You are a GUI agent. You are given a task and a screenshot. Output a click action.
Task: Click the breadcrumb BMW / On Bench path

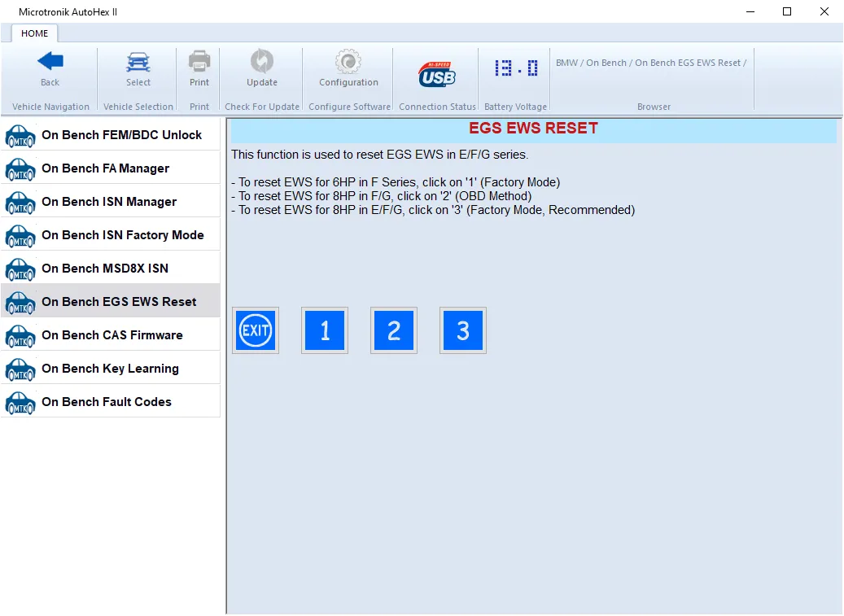tap(651, 63)
